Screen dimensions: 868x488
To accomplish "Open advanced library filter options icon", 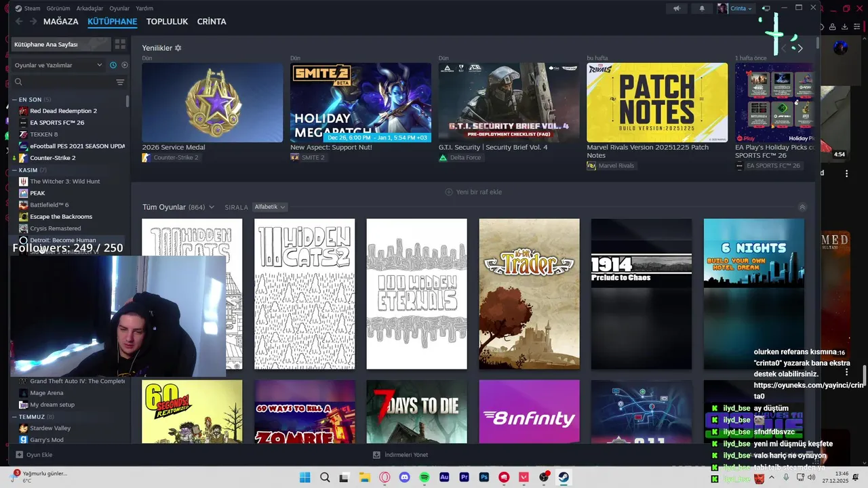I will (x=120, y=82).
